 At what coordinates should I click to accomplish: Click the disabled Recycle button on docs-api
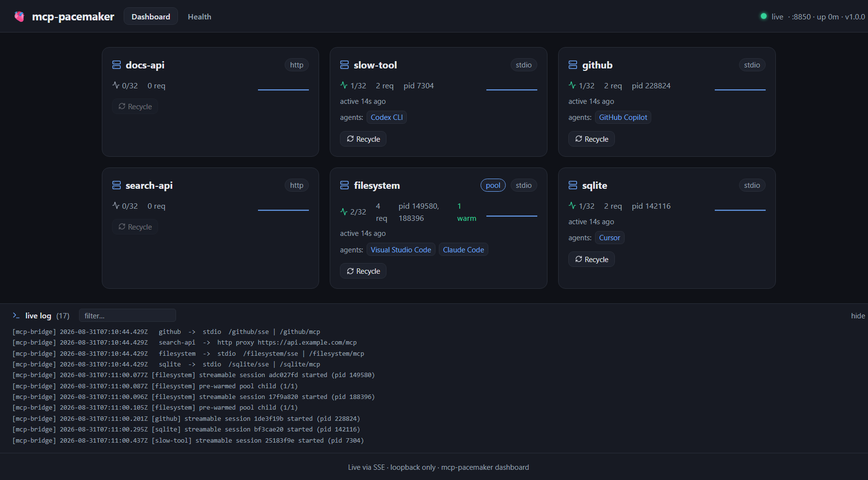135,107
